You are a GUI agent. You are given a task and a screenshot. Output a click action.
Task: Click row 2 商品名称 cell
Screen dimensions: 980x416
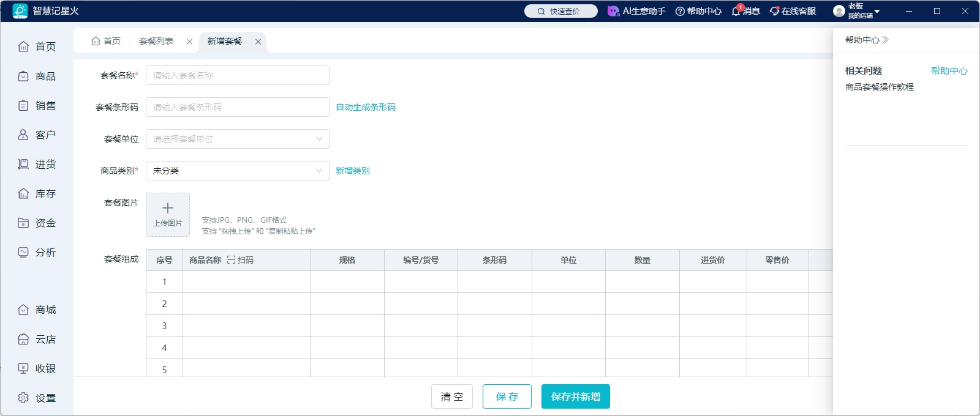pyautogui.click(x=246, y=304)
